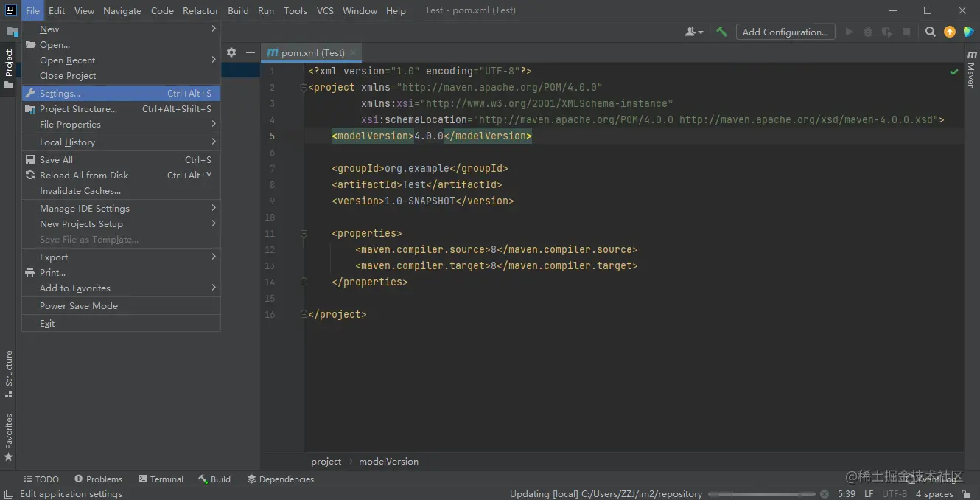Screen dimensions: 980x500
Task: Open the Maven tool window sidebar
Action: (971, 71)
